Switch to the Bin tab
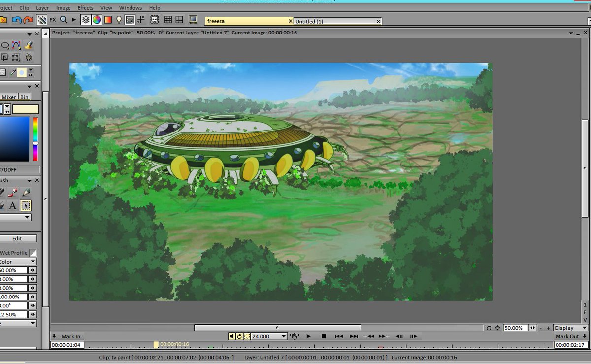The image size is (591, 364). (x=24, y=97)
